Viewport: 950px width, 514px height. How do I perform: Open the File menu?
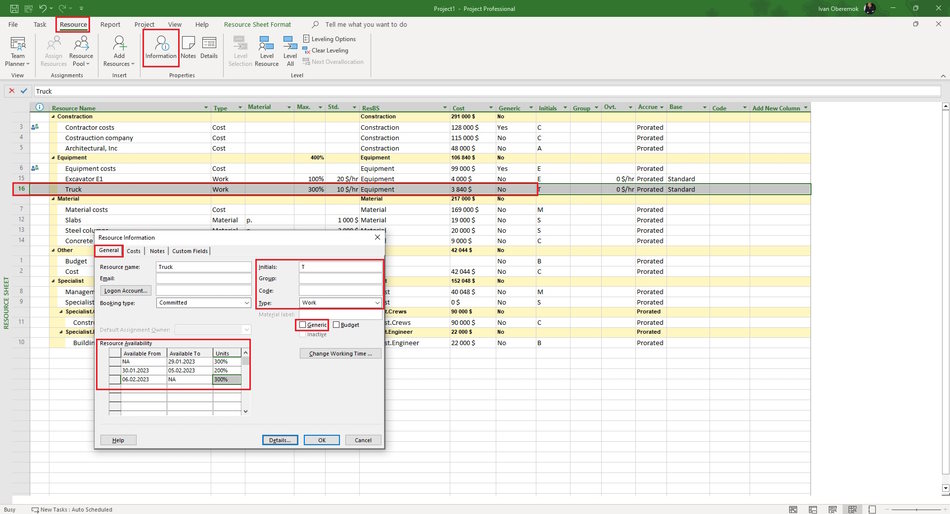pyautogui.click(x=13, y=24)
